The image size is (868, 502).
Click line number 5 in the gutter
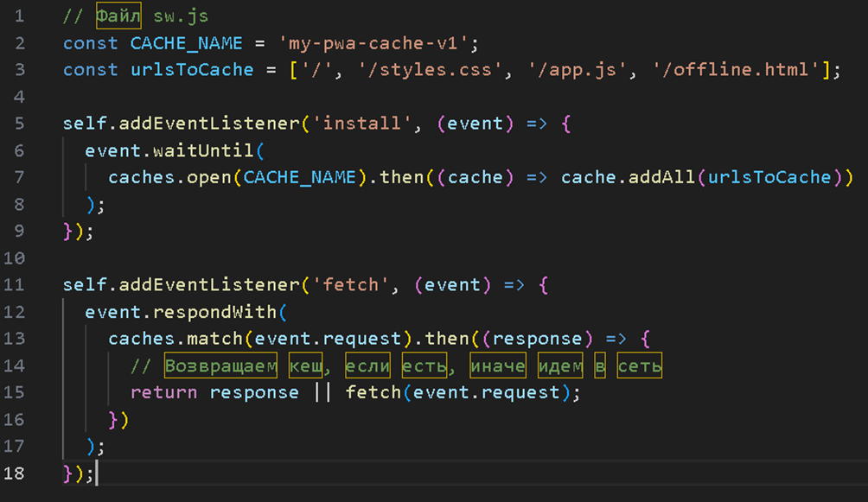click(19, 124)
